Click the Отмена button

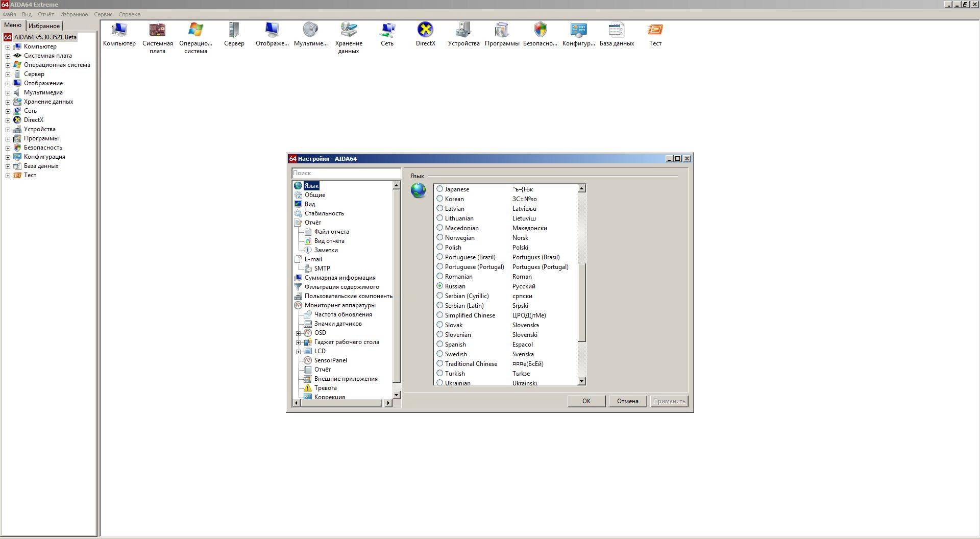(627, 401)
